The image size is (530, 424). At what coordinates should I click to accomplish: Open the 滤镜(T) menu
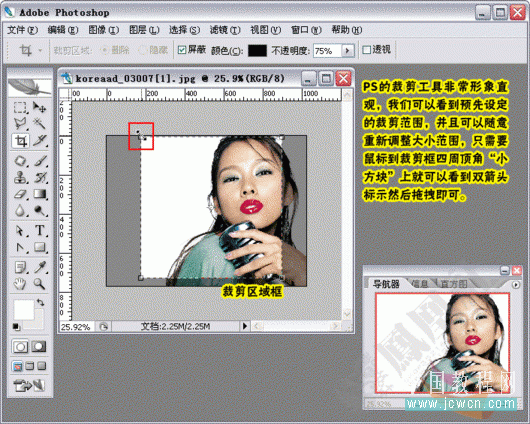click(225, 30)
